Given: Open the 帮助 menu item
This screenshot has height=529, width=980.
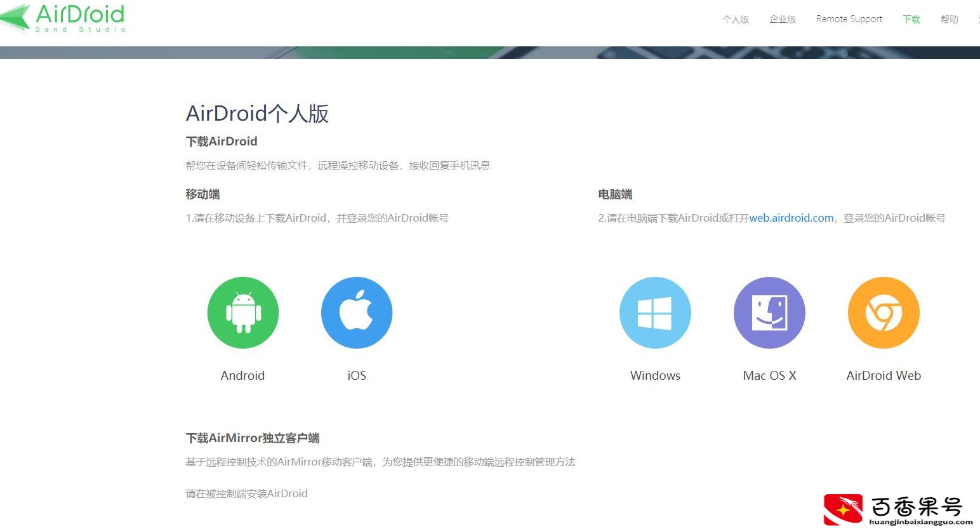Looking at the screenshot, I should pos(950,19).
